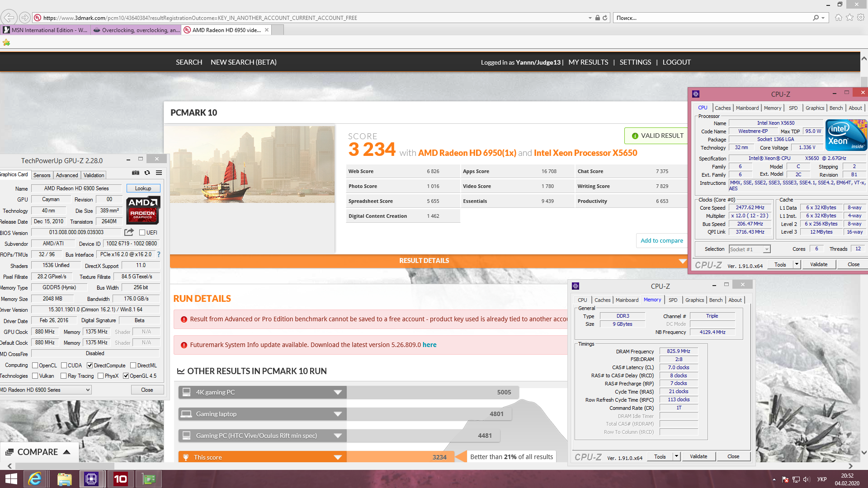Open the GPU-Z hamburger menu
This screenshot has height=488, width=868.
pos(159,173)
